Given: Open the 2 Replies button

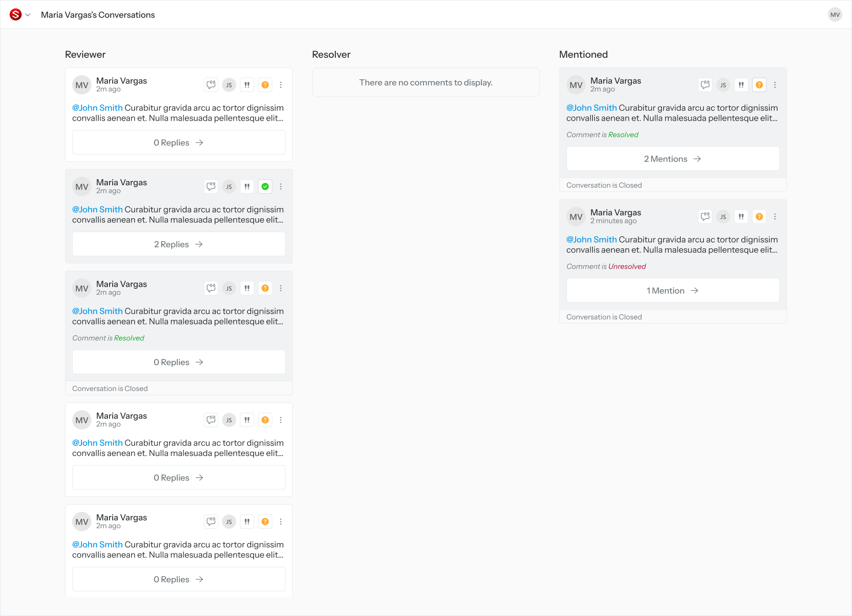Looking at the screenshot, I should point(179,244).
